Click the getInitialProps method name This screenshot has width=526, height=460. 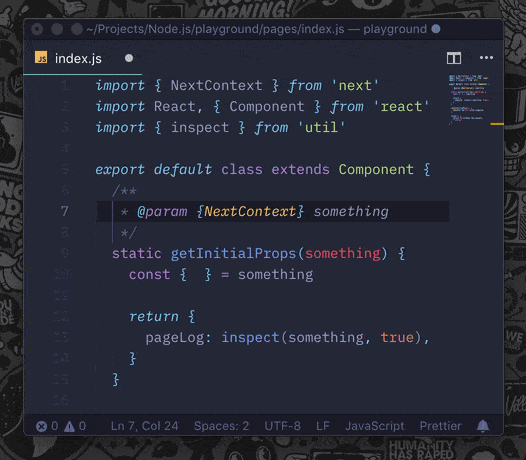point(233,254)
